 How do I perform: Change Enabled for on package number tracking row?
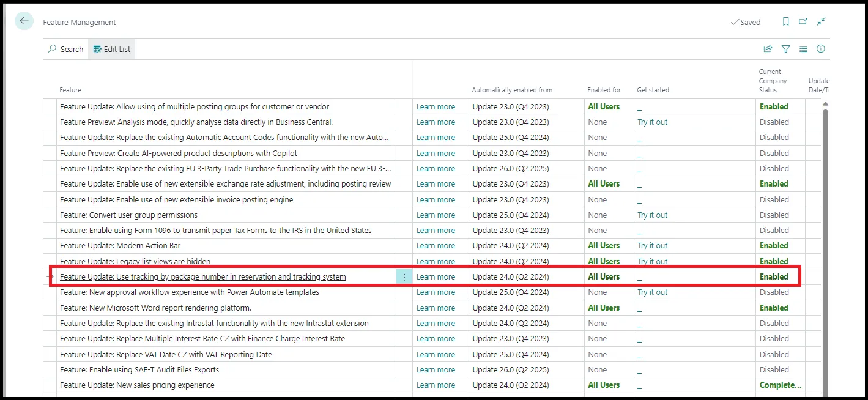point(604,277)
